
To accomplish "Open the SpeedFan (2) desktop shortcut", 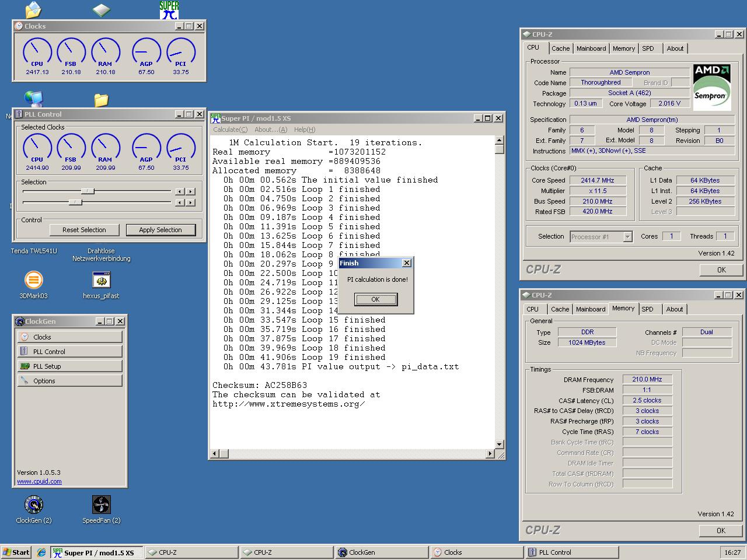I will click(101, 505).
